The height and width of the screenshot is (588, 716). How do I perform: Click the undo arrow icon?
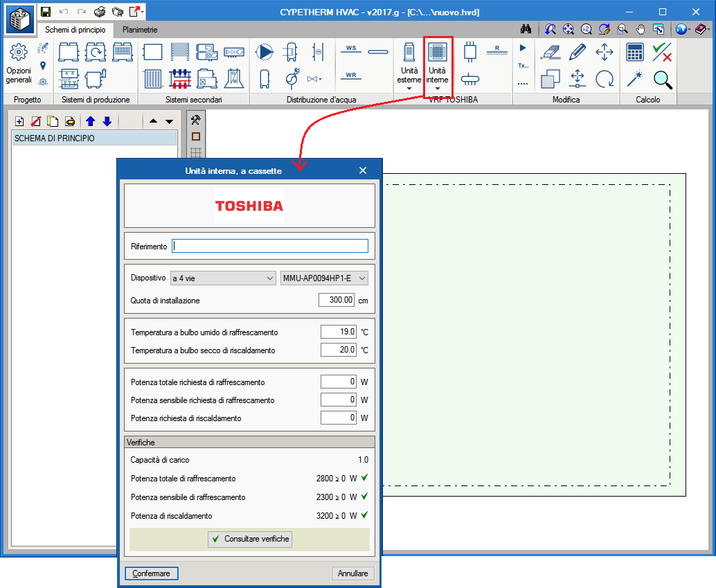(x=64, y=11)
